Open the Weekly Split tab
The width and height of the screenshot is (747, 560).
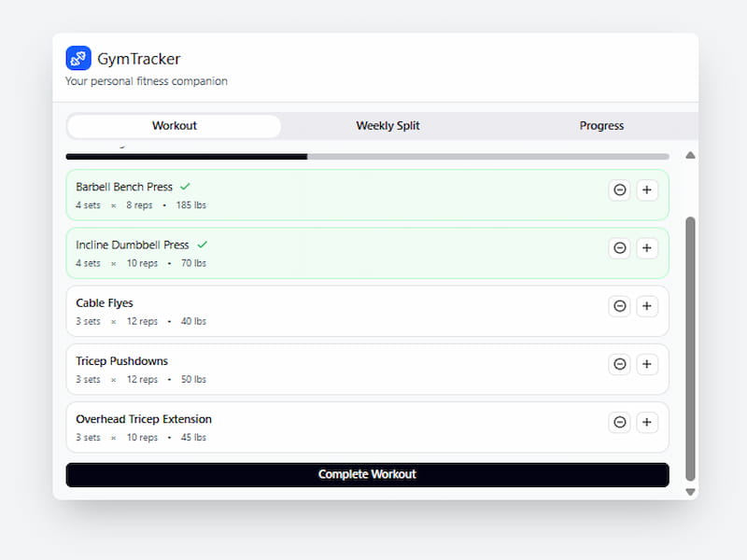tap(388, 126)
